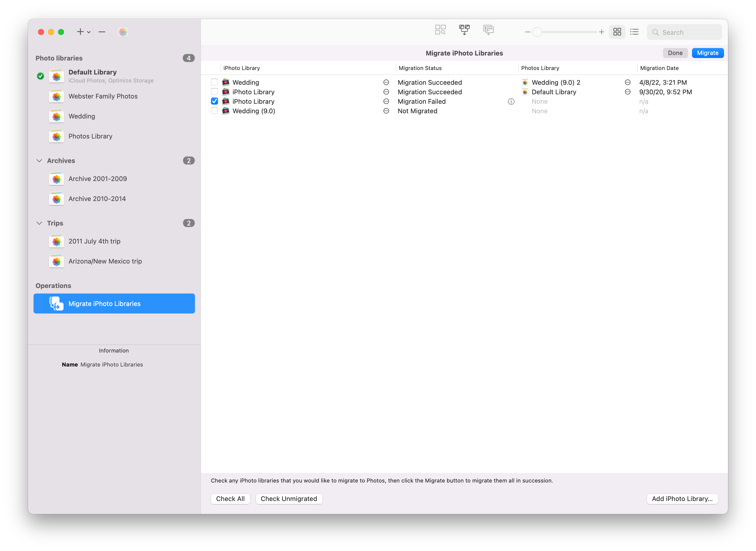
Task: Open the add menu chevron beside the plus button
Action: coord(89,32)
